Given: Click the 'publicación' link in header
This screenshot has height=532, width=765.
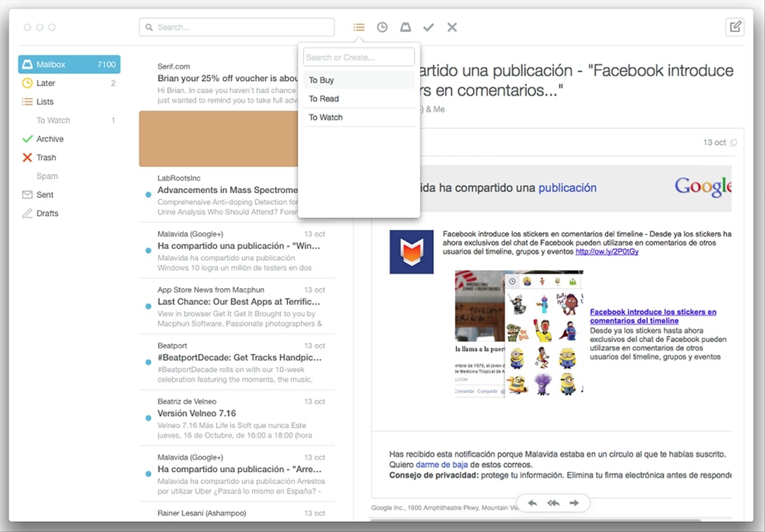Looking at the screenshot, I should (567, 188).
